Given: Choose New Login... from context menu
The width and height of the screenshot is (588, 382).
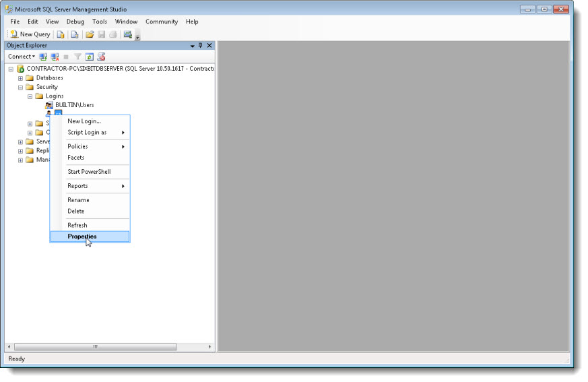Looking at the screenshot, I should [90, 121].
